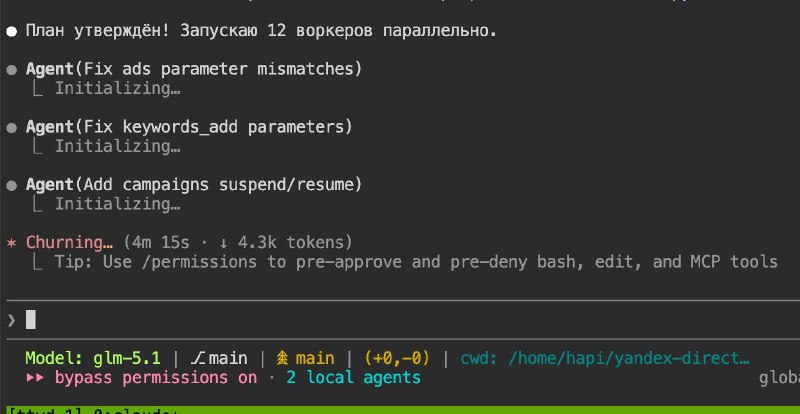Click the bullet beside Fix keywords_add agent
This screenshot has height=414, width=800.
point(12,128)
